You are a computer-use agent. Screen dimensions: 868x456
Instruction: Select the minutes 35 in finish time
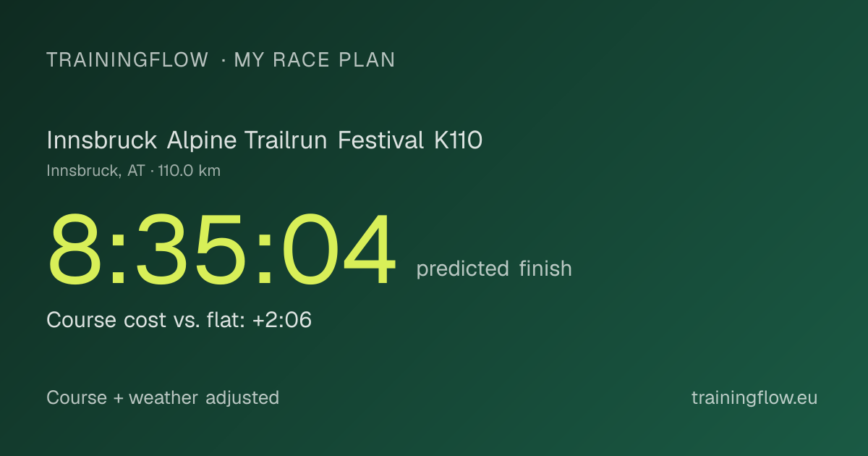192,251
